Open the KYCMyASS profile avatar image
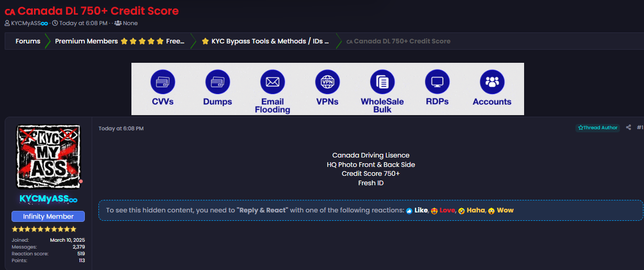The image size is (644, 270). [x=48, y=156]
